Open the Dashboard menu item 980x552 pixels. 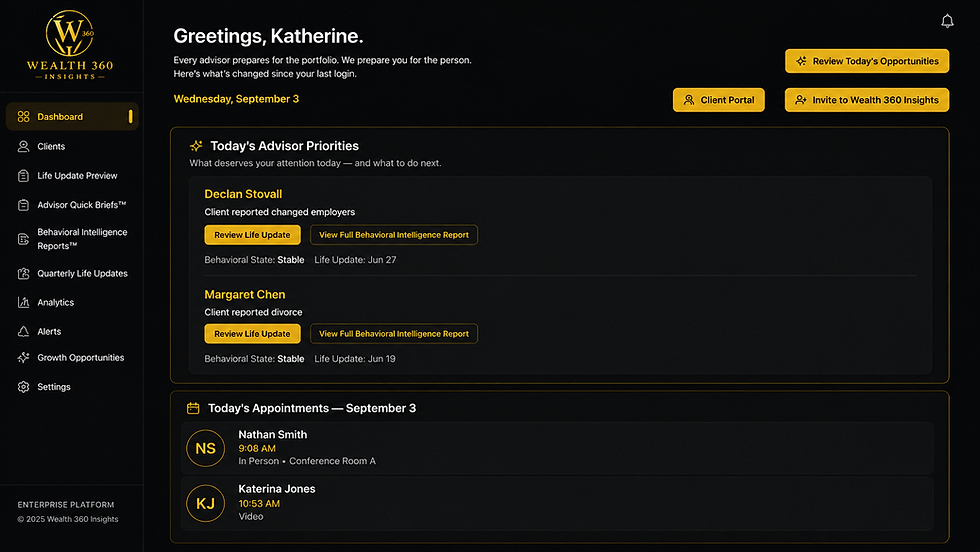(x=72, y=117)
